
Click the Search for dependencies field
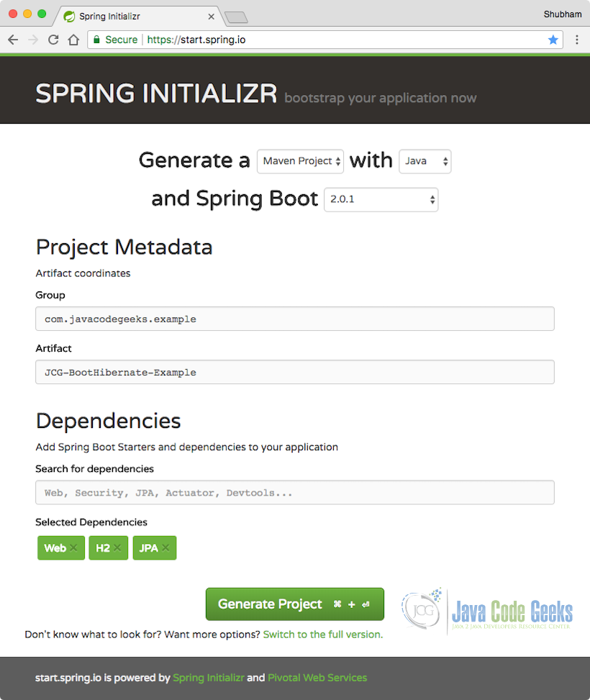click(x=295, y=492)
